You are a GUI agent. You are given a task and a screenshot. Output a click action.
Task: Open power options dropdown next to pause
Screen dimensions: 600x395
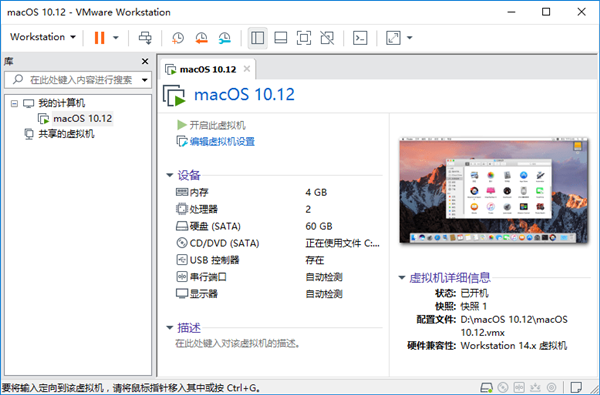[116, 38]
